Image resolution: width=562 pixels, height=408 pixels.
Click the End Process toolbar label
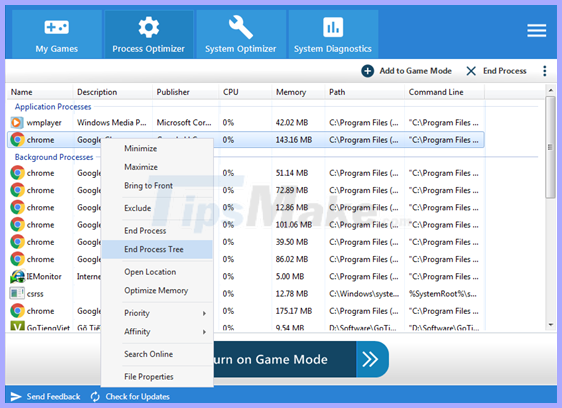tap(505, 71)
